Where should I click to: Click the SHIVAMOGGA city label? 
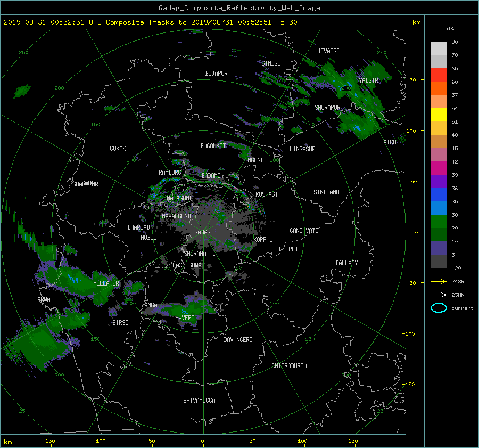coord(199,401)
